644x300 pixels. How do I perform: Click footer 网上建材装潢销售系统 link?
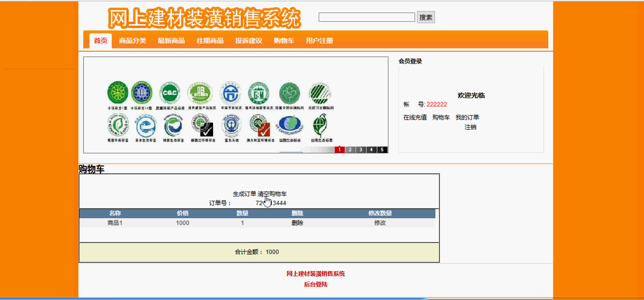(x=316, y=274)
